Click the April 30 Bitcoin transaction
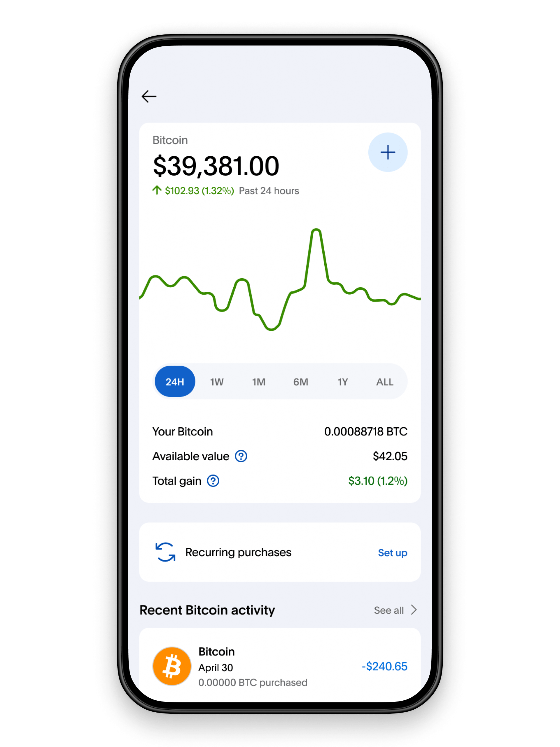Screen dimensions: 560x747 [279, 665]
